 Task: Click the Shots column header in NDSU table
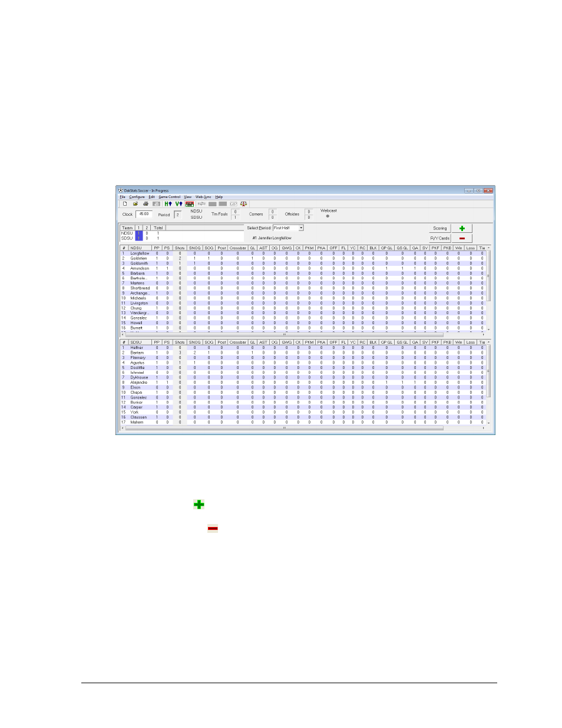point(180,248)
